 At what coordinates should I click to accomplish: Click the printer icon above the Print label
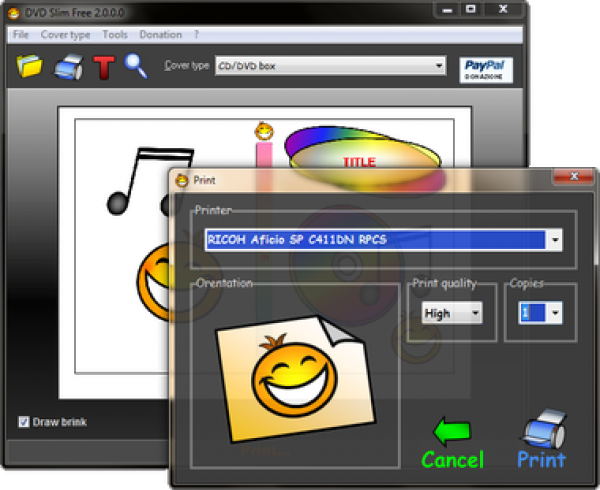544,429
